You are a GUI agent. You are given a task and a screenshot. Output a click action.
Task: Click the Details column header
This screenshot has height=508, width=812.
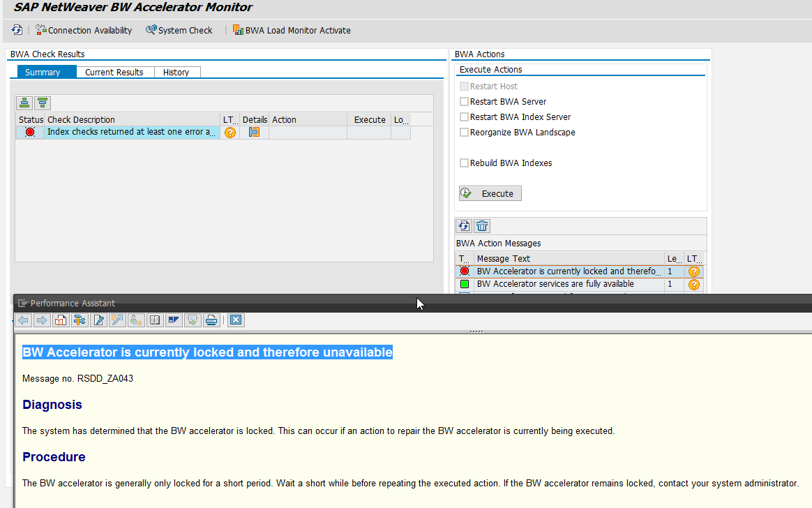255,119
